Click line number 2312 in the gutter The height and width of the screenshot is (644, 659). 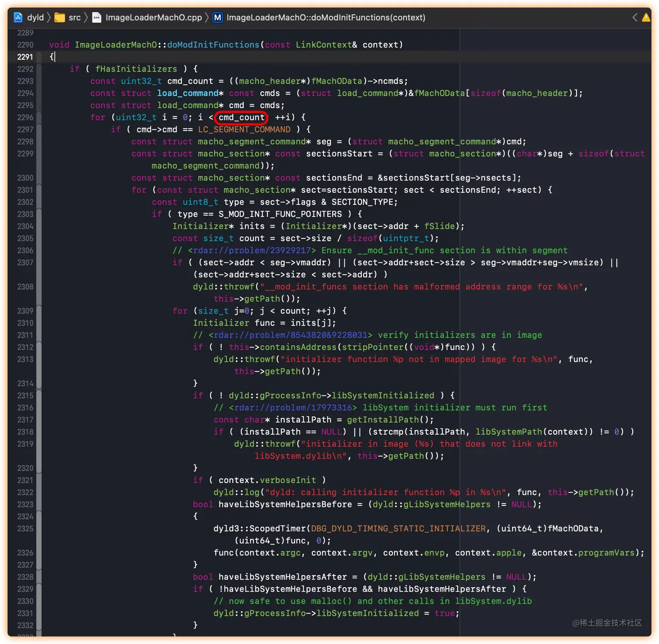tap(25, 347)
